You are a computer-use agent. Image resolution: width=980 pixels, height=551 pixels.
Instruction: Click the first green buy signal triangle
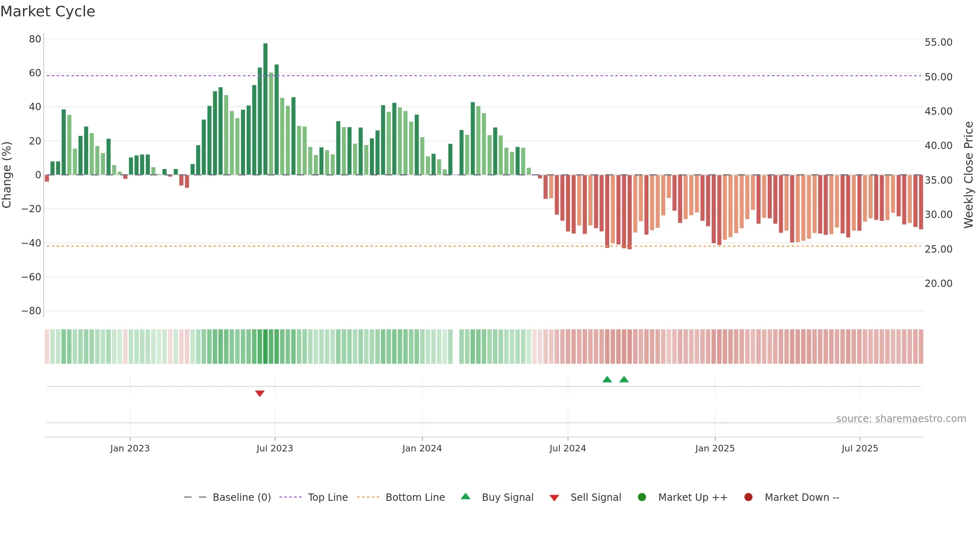pyautogui.click(x=607, y=379)
